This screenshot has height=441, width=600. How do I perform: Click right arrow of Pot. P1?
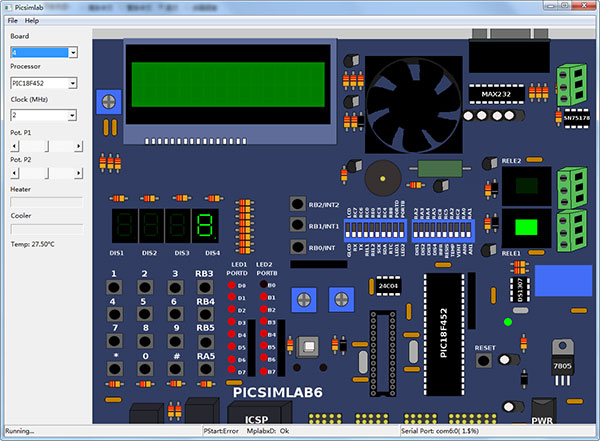pyautogui.click(x=78, y=146)
